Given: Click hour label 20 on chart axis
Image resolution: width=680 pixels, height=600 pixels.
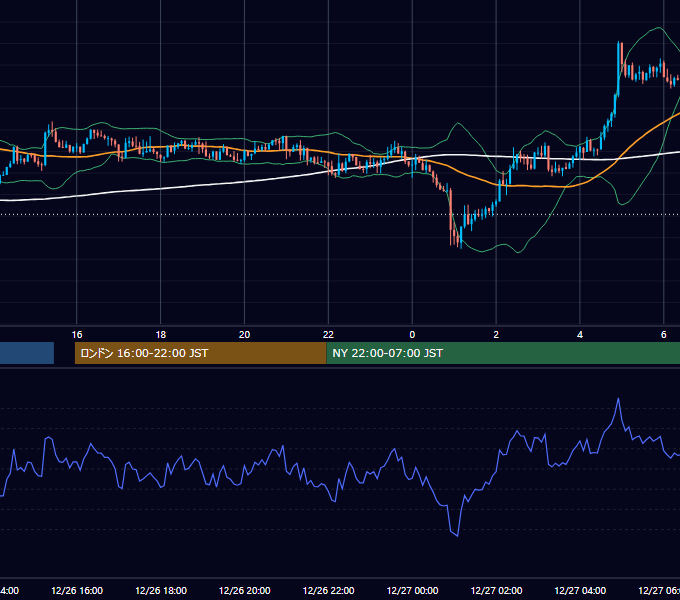Looking at the screenshot, I should (245, 335).
